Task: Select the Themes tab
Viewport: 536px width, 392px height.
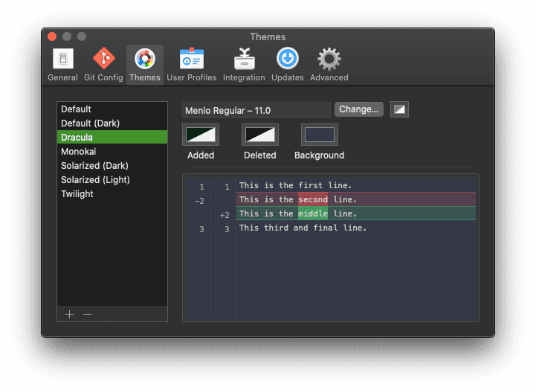Action: click(x=144, y=64)
